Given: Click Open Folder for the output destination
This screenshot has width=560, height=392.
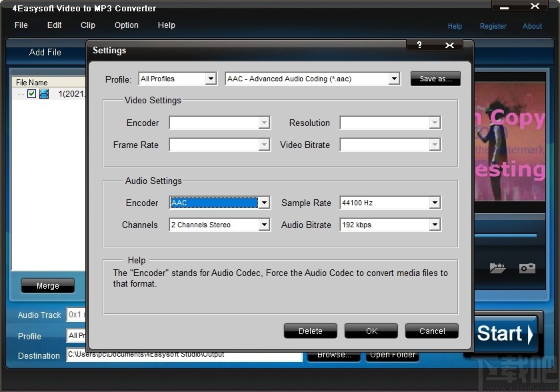Looking at the screenshot, I should coord(393,355).
